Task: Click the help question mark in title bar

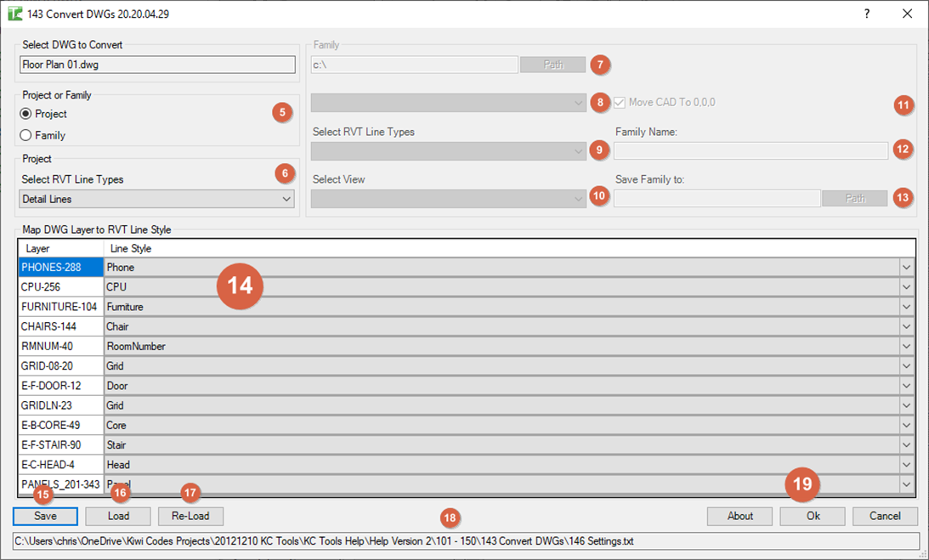Action: point(867,14)
